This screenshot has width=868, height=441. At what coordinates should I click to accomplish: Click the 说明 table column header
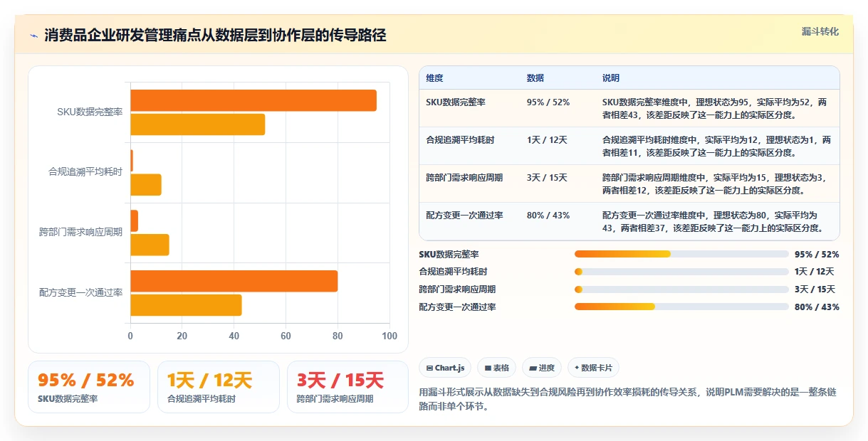[611, 78]
